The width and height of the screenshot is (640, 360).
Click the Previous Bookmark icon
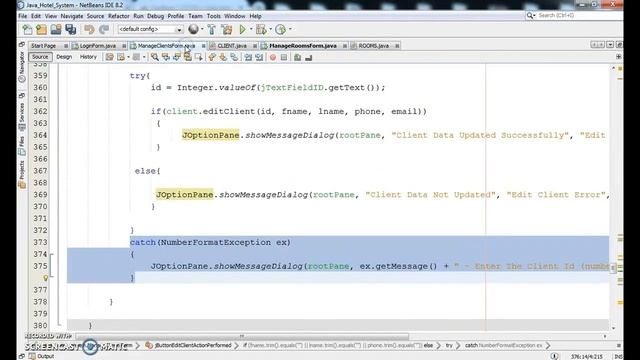pos(212,58)
